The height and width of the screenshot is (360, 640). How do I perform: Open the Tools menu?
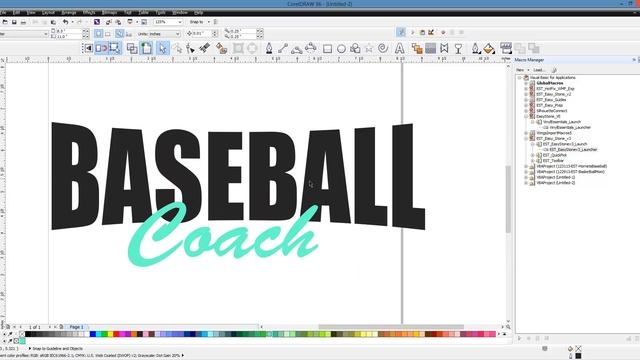[160, 13]
